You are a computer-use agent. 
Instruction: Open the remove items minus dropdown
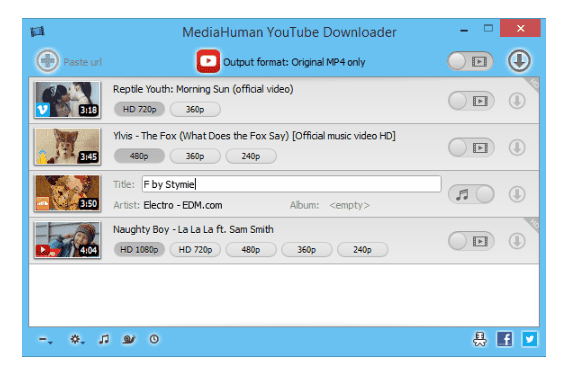pos(45,339)
